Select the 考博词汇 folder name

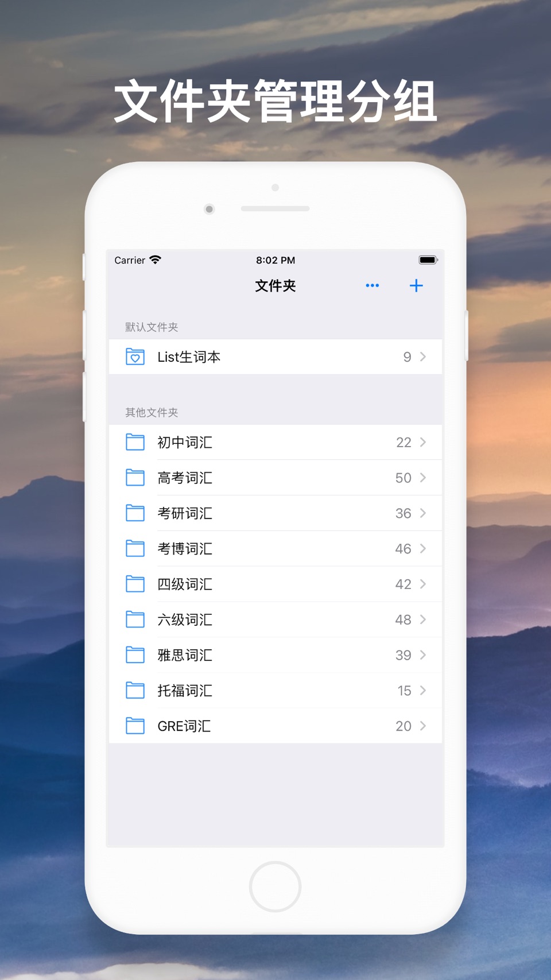coord(185,549)
